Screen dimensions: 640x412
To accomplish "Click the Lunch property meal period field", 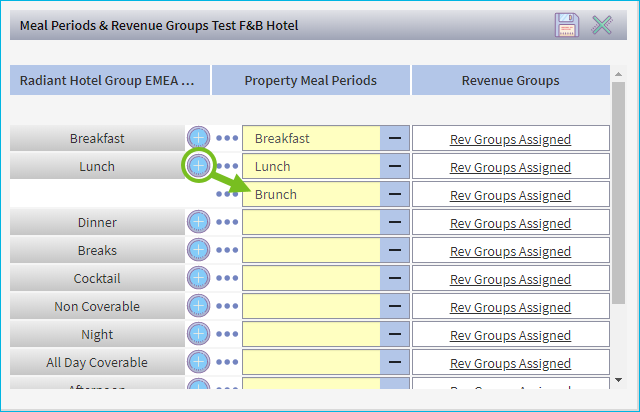I will tap(312, 167).
